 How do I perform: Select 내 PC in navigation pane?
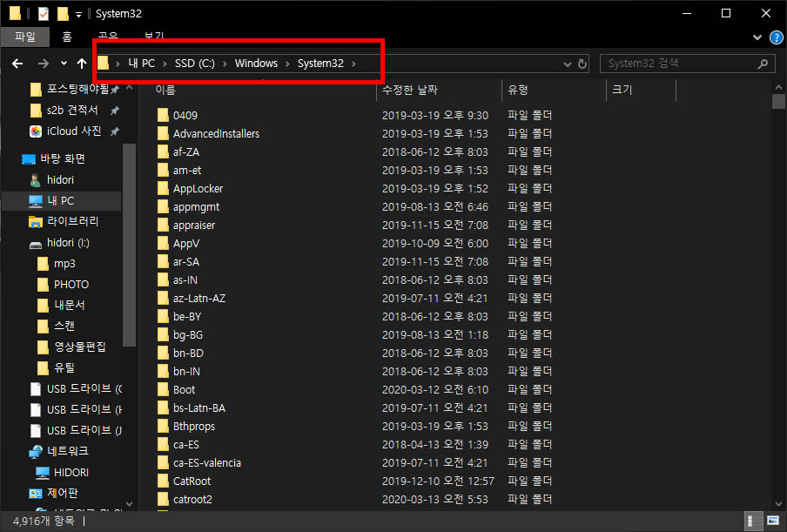click(x=60, y=201)
